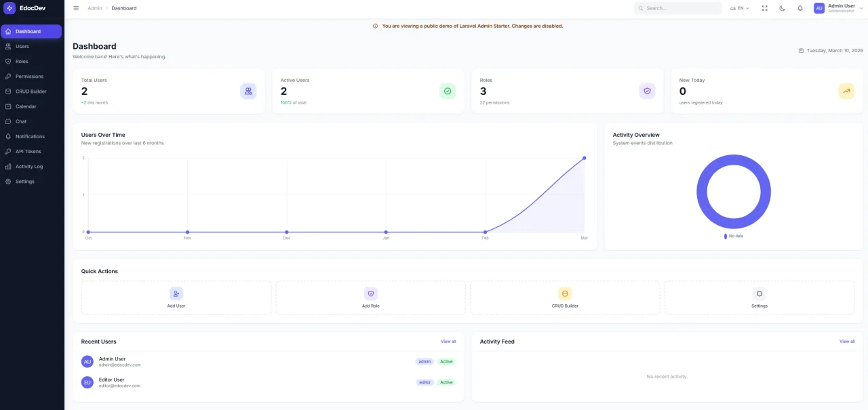868x410 pixels.
Task: Click the Settings quick action
Action: 759,298
